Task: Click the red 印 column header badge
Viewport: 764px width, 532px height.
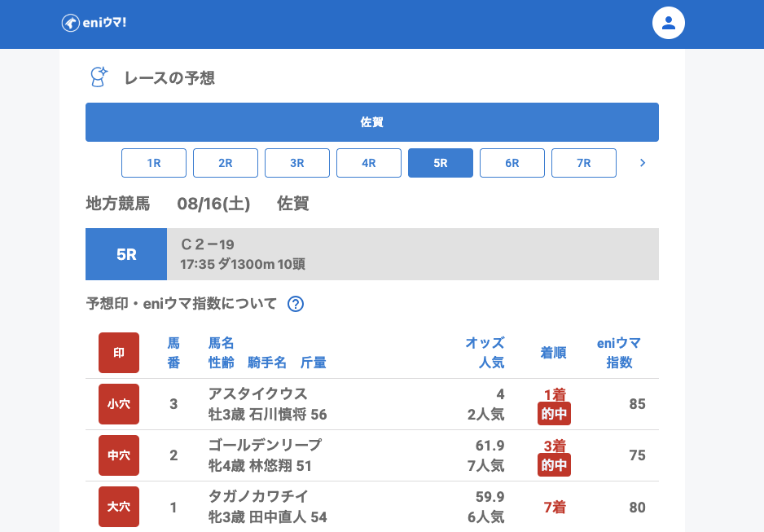Action: pos(119,353)
